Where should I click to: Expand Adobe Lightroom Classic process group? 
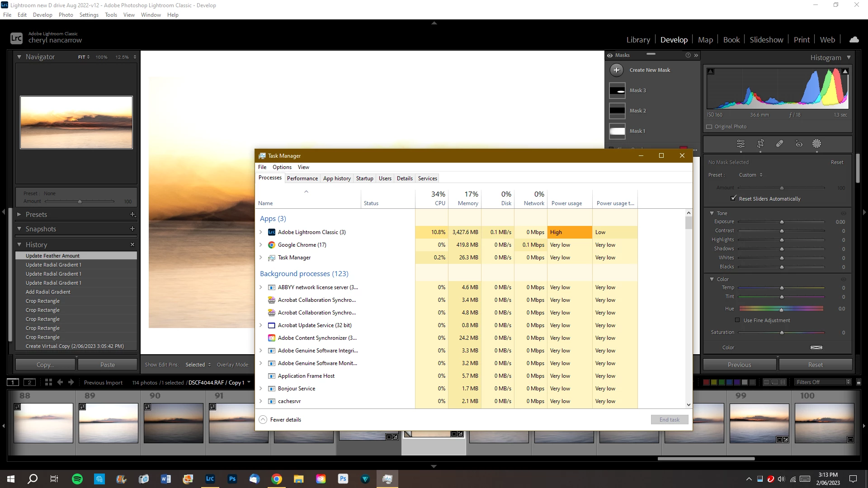tap(261, 232)
